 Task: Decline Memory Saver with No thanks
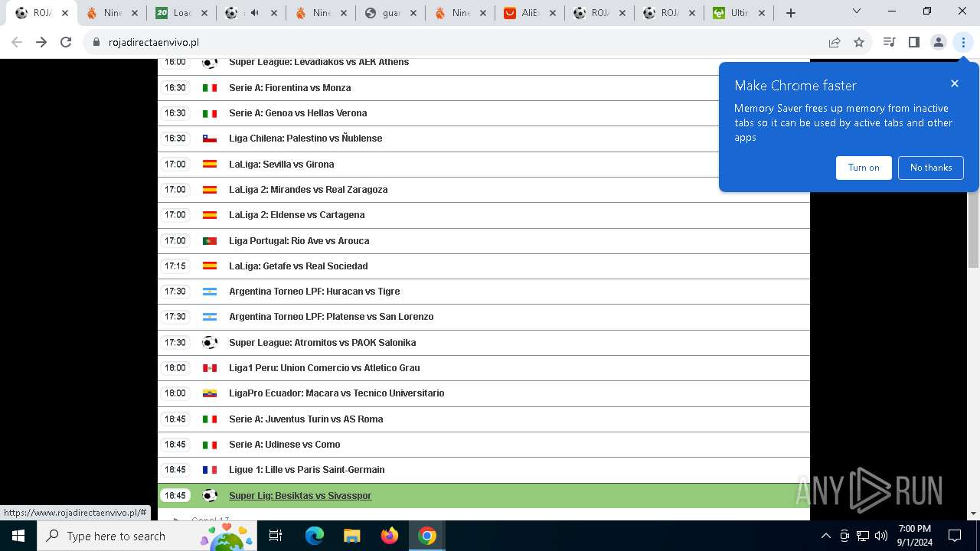click(x=931, y=168)
